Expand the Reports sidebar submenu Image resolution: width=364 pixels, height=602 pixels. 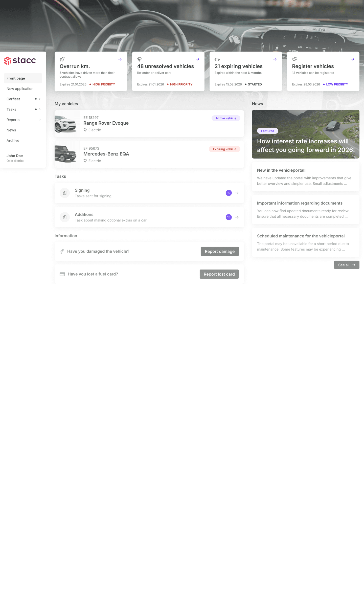tap(40, 120)
